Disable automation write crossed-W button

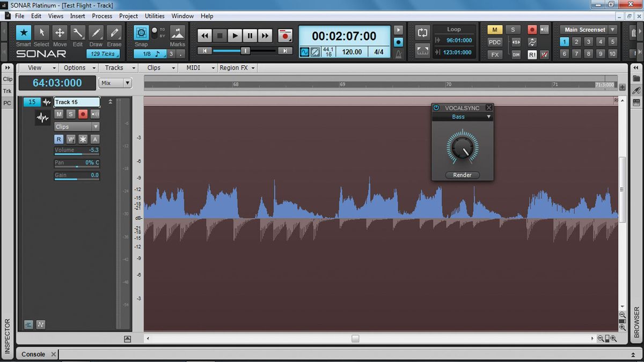544,55
